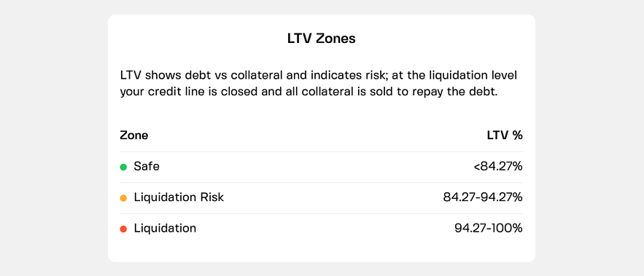Click the first line of LTV description
Viewport: 644px width, 276px height.
319,76
